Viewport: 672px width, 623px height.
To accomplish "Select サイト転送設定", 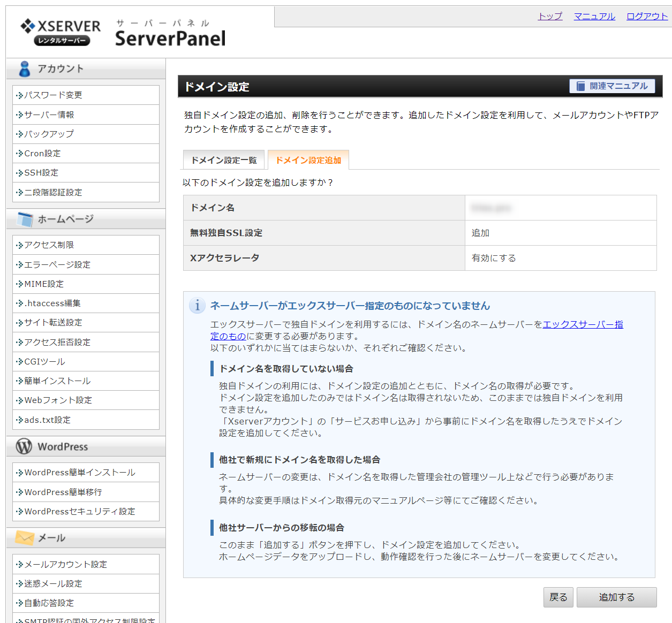I will pos(86,322).
